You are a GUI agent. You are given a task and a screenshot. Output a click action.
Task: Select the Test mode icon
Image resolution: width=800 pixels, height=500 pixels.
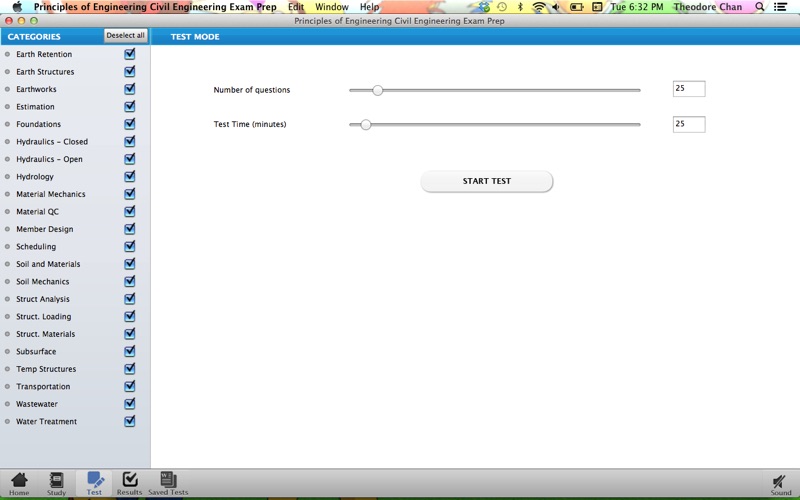[94, 484]
